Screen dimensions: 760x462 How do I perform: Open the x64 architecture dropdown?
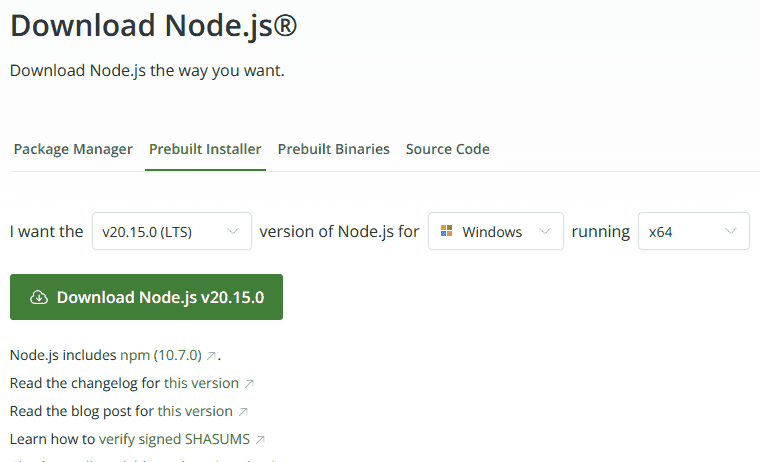click(x=694, y=231)
